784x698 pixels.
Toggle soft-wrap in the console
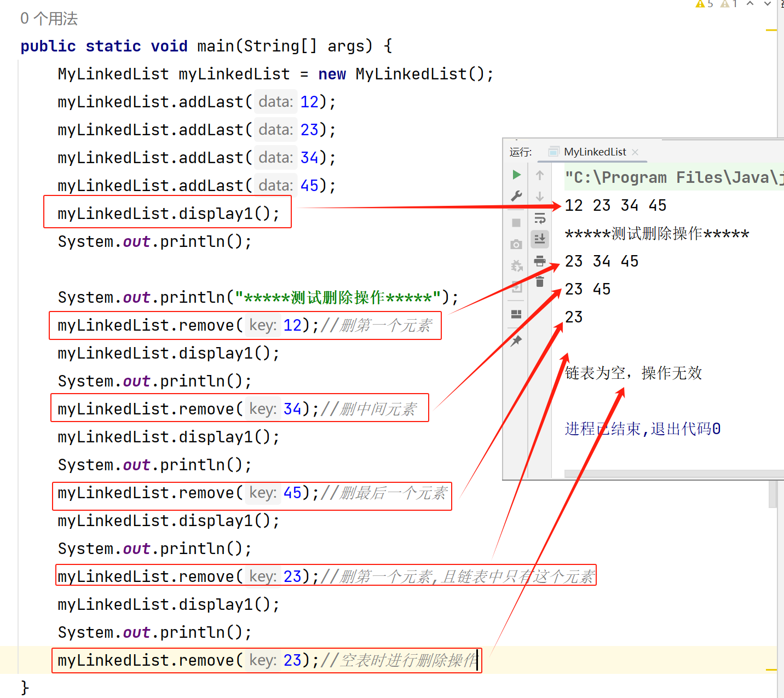(x=540, y=218)
